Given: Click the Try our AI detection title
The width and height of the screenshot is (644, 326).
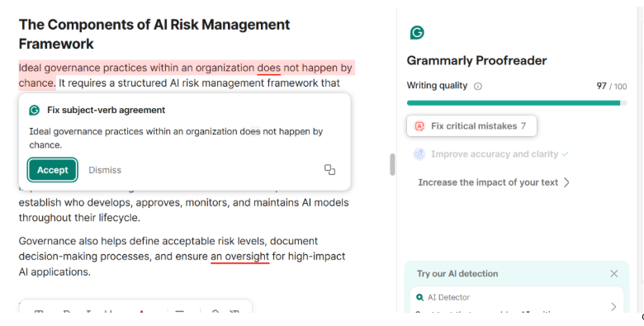Looking at the screenshot, I should click(x=457, y=274).
